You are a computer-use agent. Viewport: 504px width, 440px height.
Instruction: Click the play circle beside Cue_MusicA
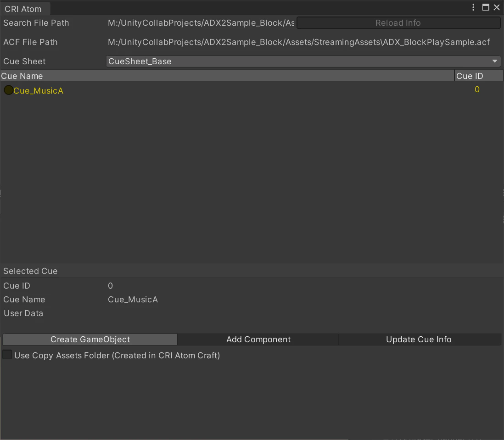click(8, 90)
